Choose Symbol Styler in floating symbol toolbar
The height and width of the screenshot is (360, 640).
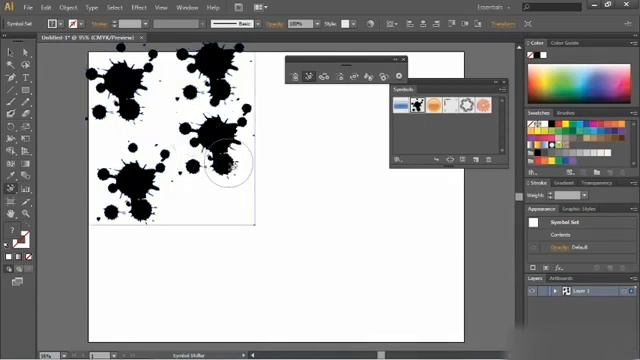pyautogui.click(x=399, y=76)
